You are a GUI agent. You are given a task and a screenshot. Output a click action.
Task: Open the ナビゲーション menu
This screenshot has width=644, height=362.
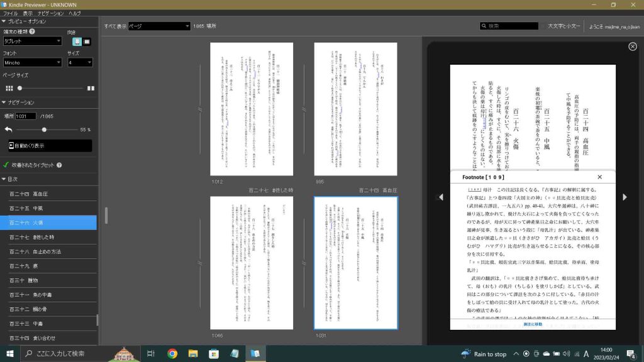[x=50, y=13]
